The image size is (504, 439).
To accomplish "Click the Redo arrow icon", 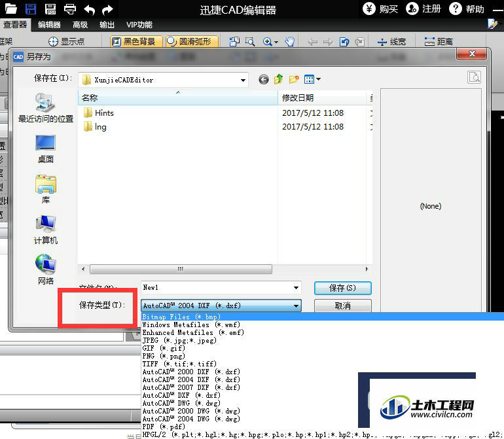I will 107,10.
